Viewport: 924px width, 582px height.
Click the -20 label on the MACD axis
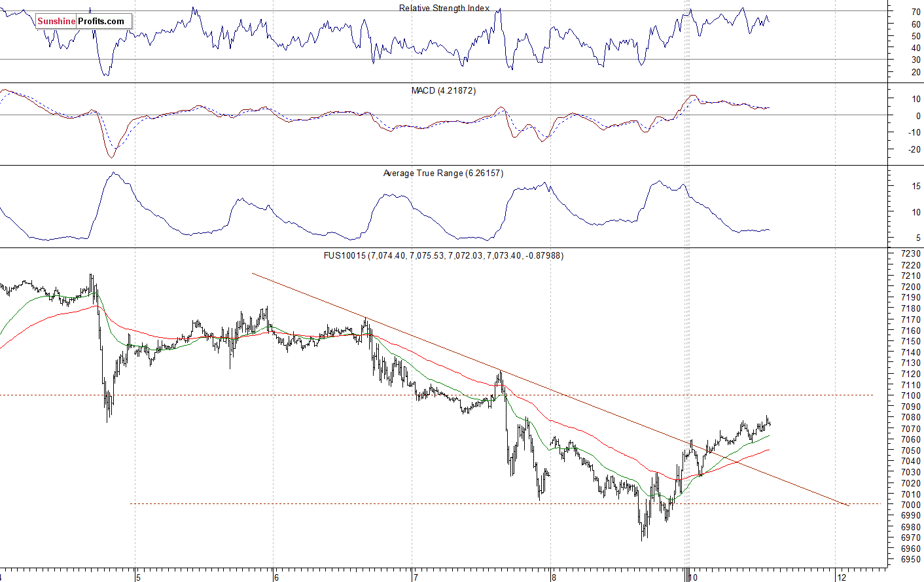(914, 150)
